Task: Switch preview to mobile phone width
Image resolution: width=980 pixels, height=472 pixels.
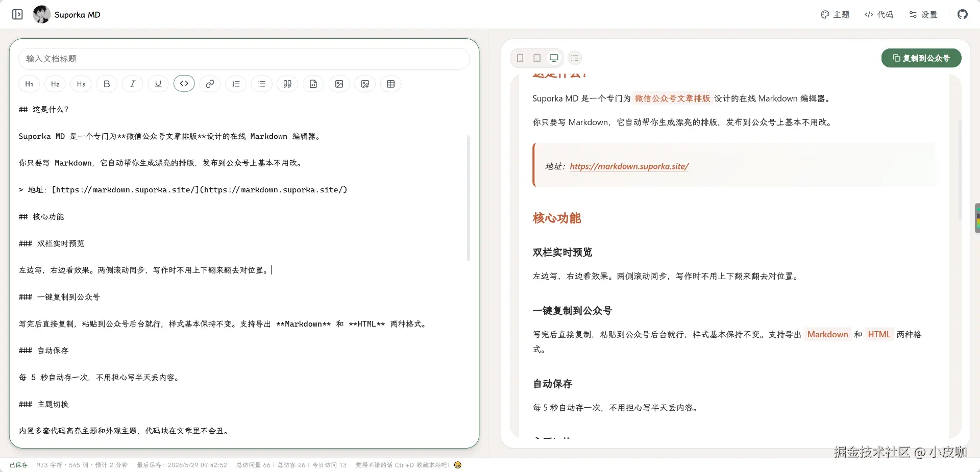Action: [x=520, y=58]
